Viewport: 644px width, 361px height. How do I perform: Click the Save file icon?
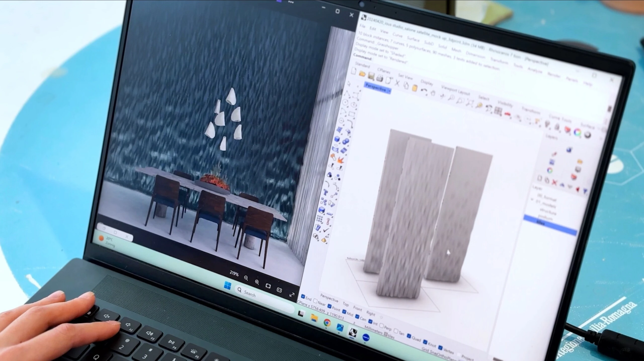tap(371, 76)
